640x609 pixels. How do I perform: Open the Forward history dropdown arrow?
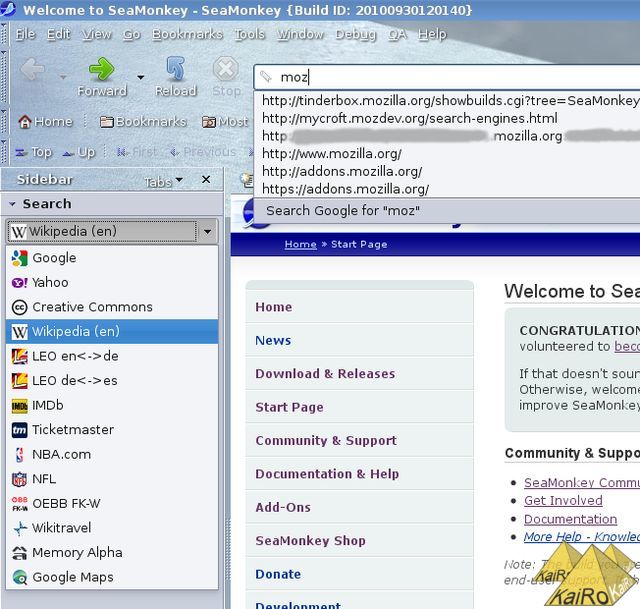coord(140,77)
